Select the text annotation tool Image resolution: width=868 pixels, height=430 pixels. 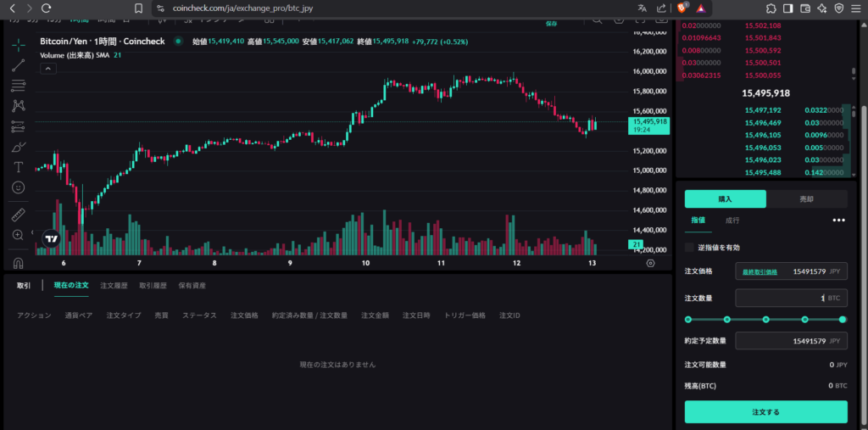19,167
